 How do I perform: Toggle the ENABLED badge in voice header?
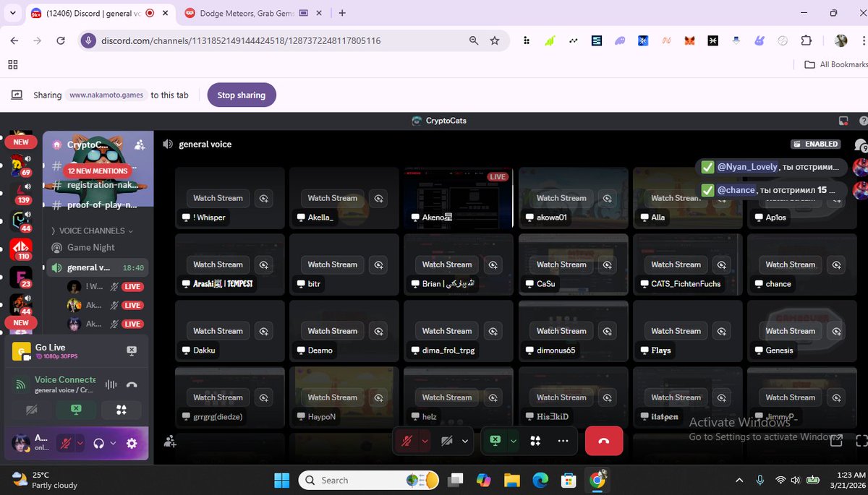(817, 144)
